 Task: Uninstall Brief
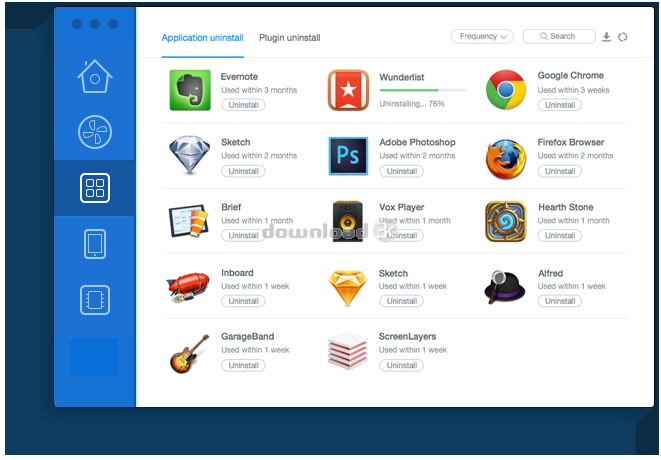[243, 235]
